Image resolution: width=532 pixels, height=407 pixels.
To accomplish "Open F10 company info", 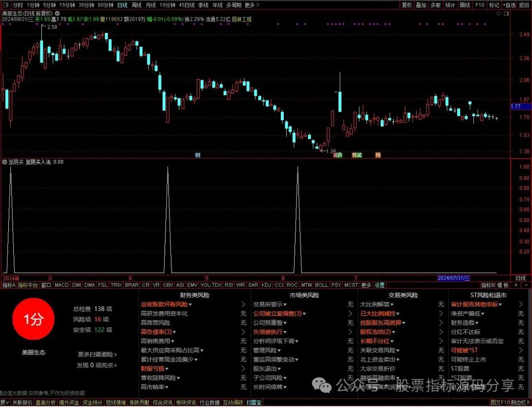I will tap(479, 5).
